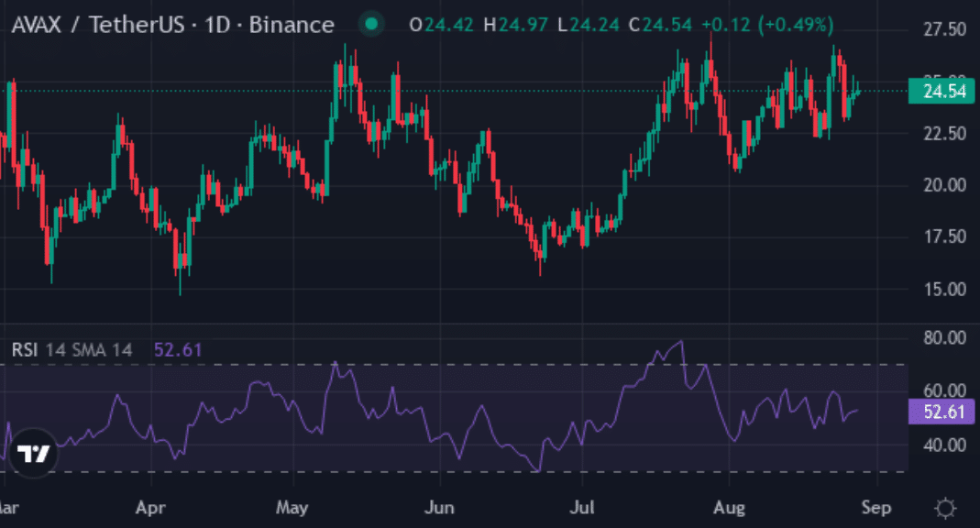Click the 80.00 RSI scale label
Image resolution: width=980 pixels, height=528 pixels.
944,338
